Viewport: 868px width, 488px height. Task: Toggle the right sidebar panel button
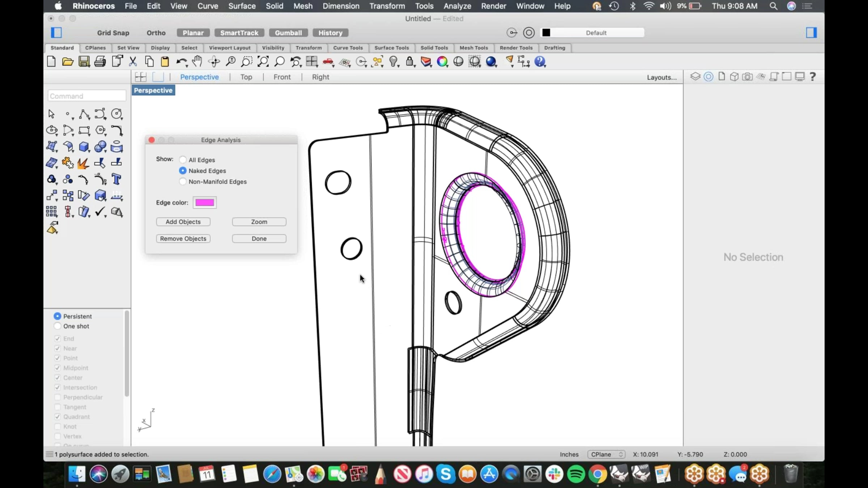pos(811,33)
